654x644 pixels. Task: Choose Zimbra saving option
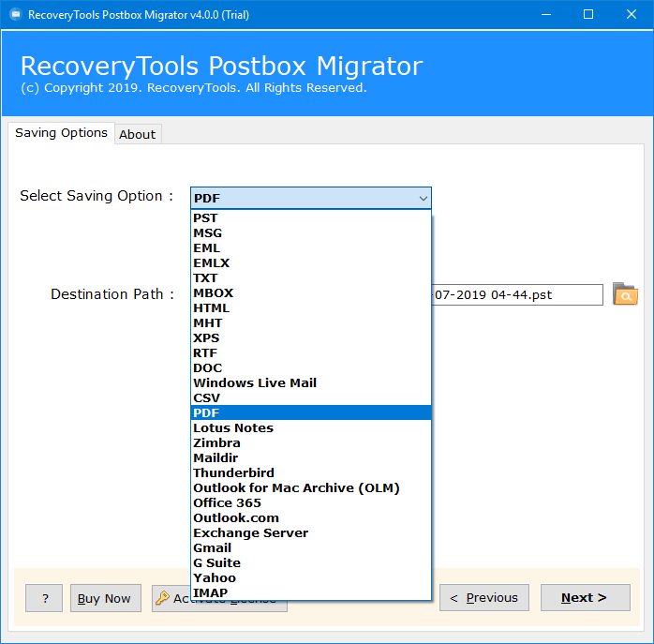(311, 442)
